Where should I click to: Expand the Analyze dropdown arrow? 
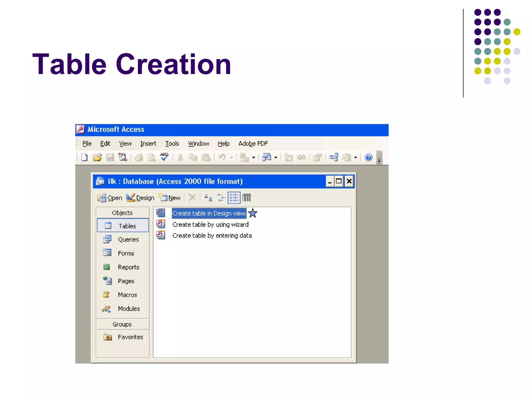click(276, 157)
